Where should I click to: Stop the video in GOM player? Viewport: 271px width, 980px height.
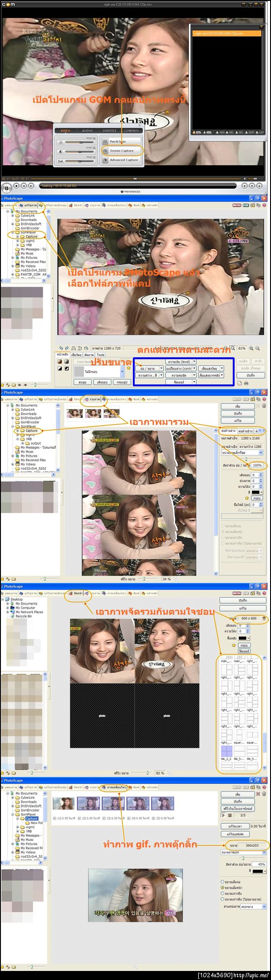point(17,186)
